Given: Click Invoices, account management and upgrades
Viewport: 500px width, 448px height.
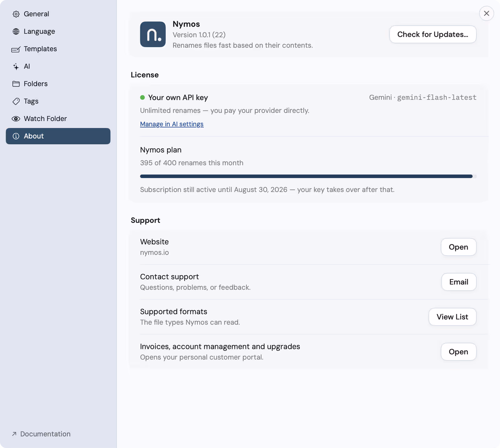Looking at the screenshot, I should pos(220,347).
